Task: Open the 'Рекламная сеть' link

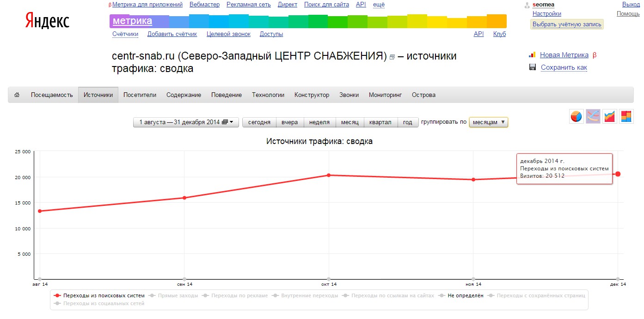Action: pos(249,5)
